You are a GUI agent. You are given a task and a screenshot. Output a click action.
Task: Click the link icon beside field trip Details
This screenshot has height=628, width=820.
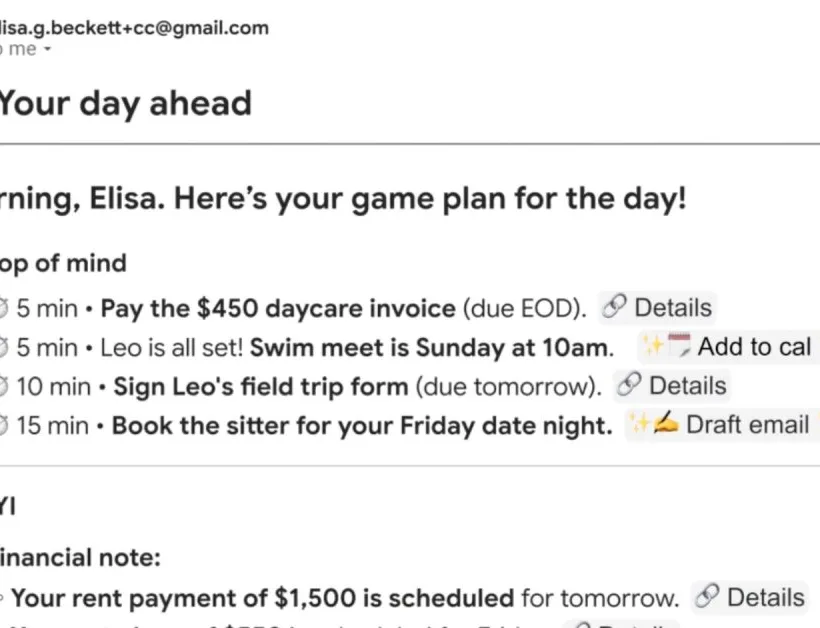click(x=629, y=386)
